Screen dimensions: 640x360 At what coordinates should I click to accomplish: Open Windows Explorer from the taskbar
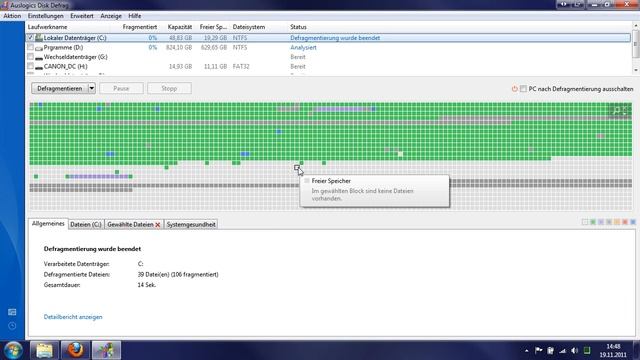[x=44, y=350]
